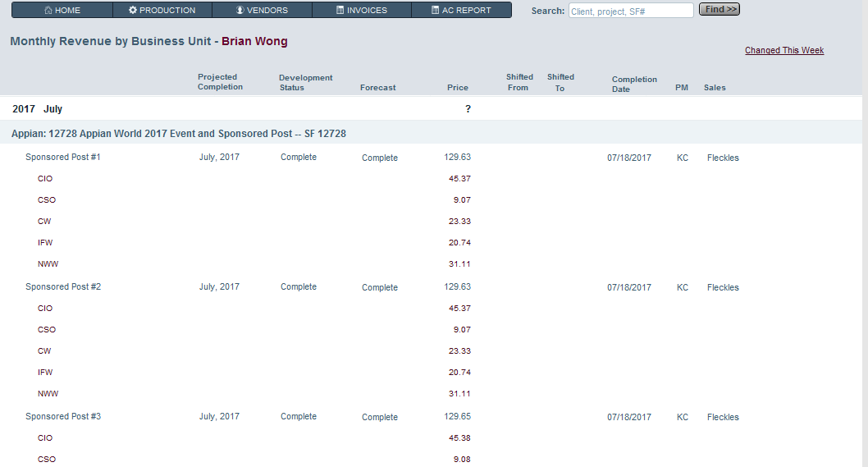This screenshot has width=868, height=467.
Task: Click the Sales column header
Action: click(x=715, y=88)
